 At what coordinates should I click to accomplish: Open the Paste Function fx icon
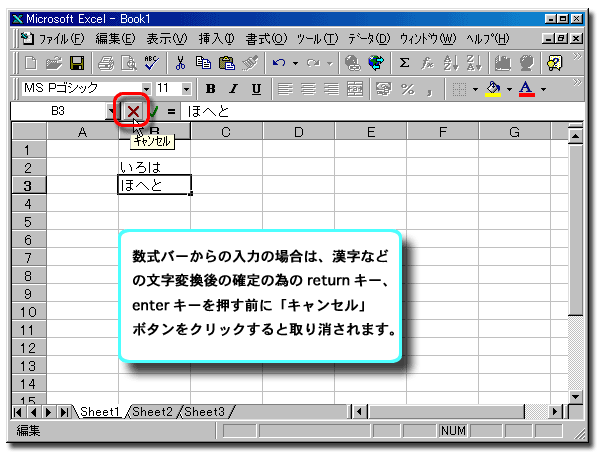[427, 63]
